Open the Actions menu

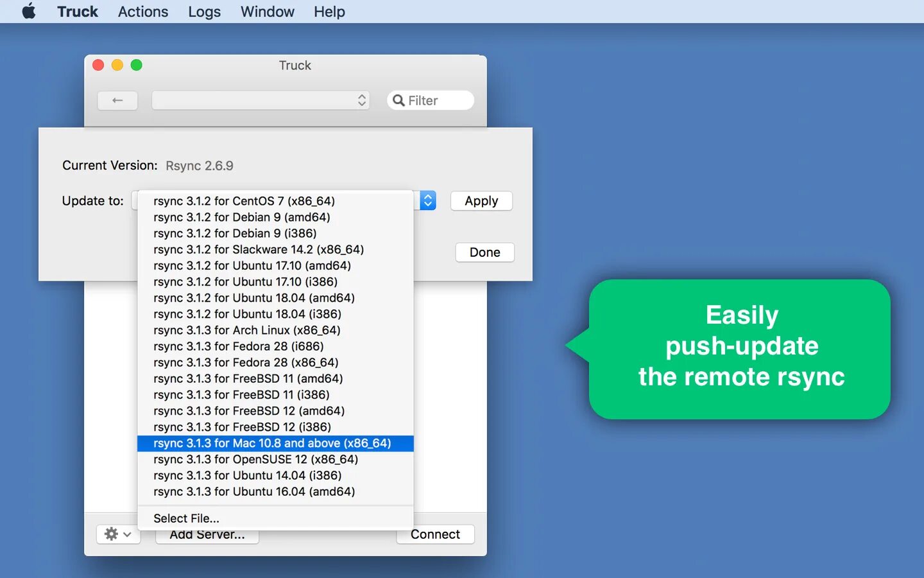[142, 11]
